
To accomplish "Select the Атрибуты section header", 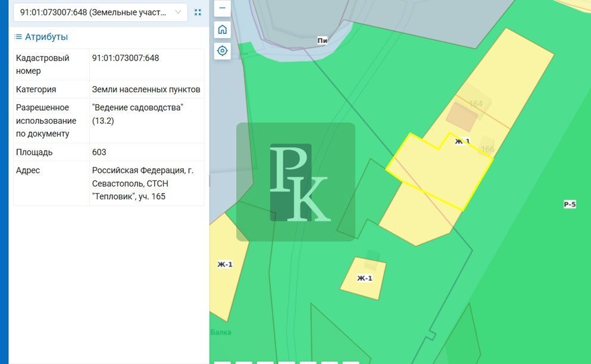I will point(46,37).
